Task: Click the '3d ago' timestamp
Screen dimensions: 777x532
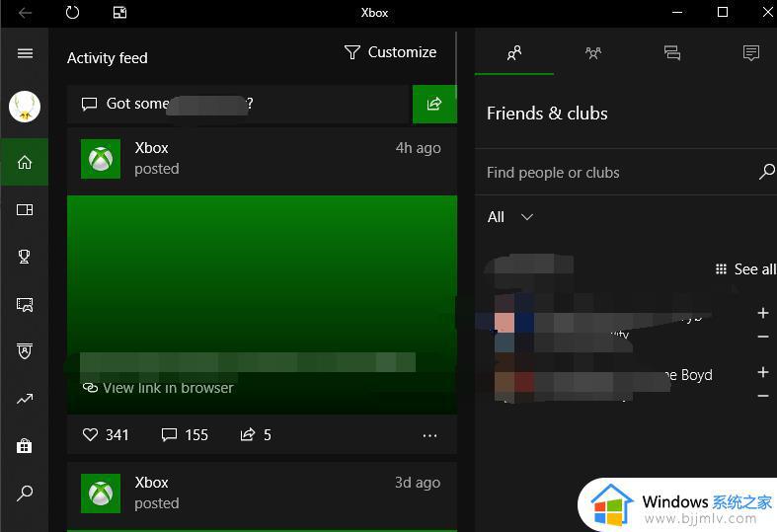Action: click(x=418, y=483)
